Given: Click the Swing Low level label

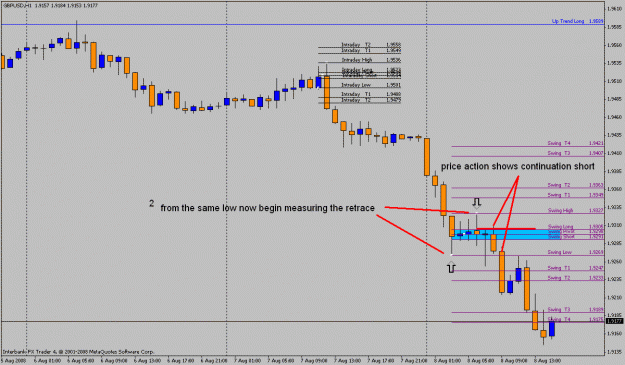Looking at the screenshot, I should click(x=560, y=252).
